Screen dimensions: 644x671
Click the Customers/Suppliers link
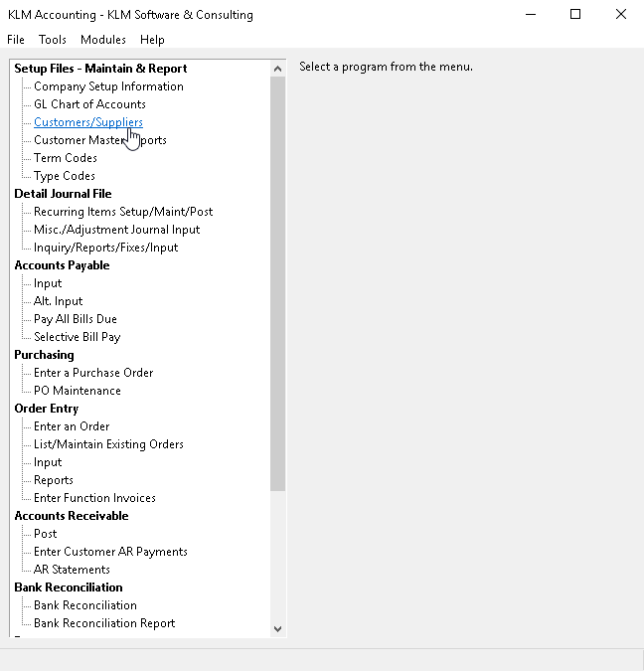(88, 122)
